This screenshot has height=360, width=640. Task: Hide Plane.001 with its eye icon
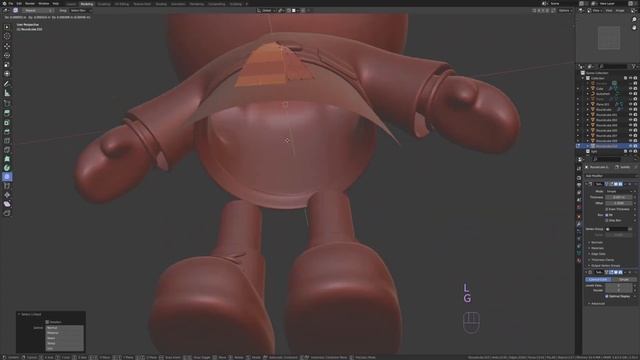[630, 104]
